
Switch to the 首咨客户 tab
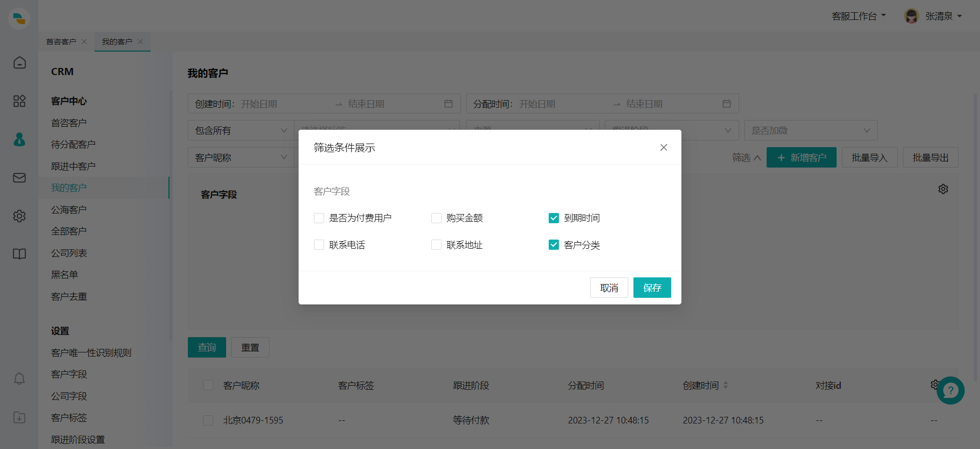(x=61, y=42)
